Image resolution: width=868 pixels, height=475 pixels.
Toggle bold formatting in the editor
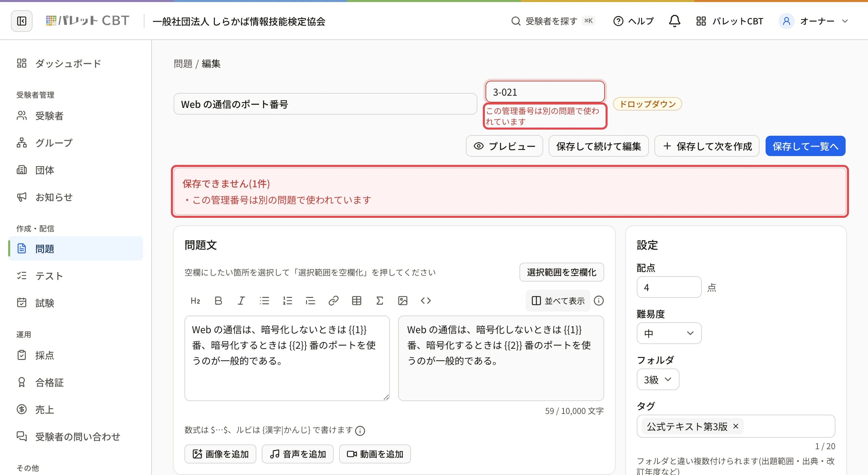click(x=218, y=301)
